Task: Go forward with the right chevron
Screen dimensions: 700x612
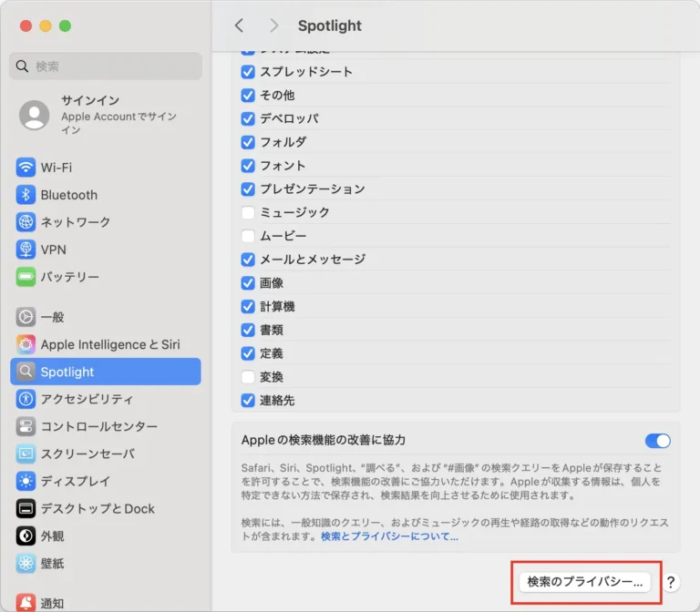Action: pyautogui.click(x=273, y=25)
